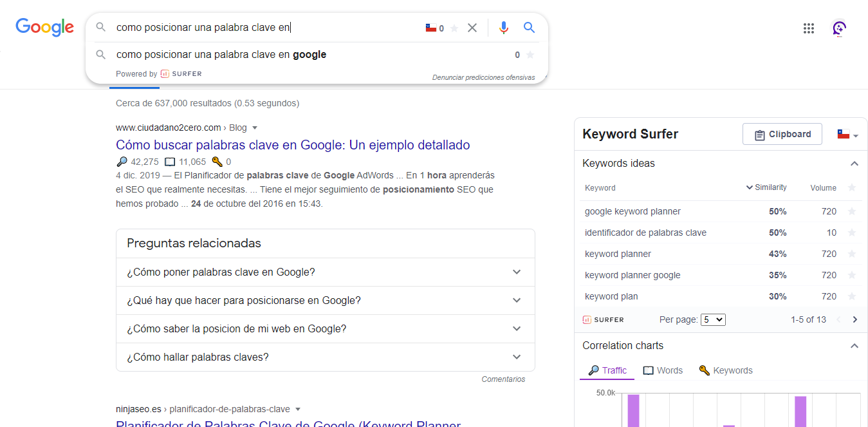Star the suggestion 'como posicionar una palabra clave en google'
Viewport: 868px width, 427px height.
pyautogui.click(x=530, y=55)
